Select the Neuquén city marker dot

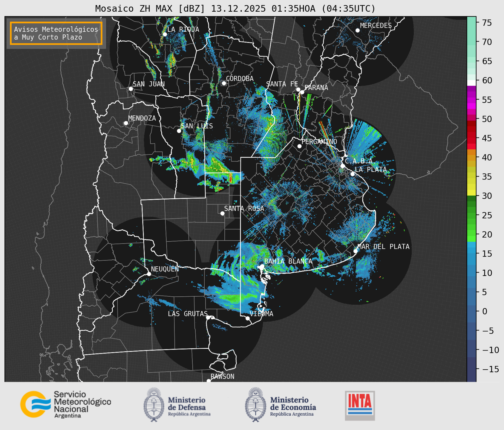[x=149, y=274]
